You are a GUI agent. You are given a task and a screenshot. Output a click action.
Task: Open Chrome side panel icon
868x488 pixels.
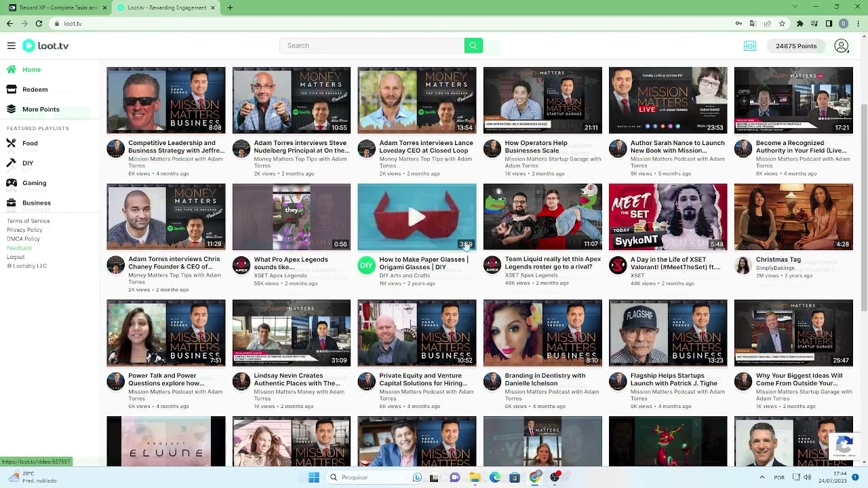(x=829, y=23)
